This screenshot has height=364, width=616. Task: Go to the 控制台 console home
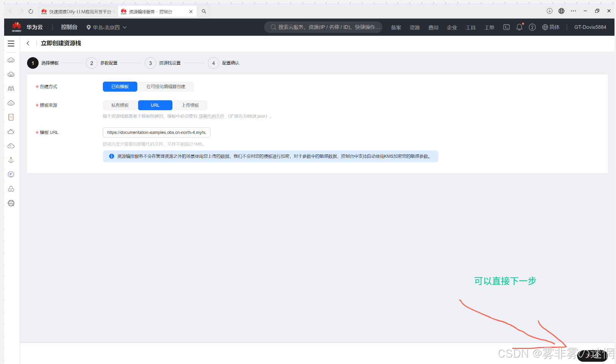pyautogui.click(x=69, y=27)
